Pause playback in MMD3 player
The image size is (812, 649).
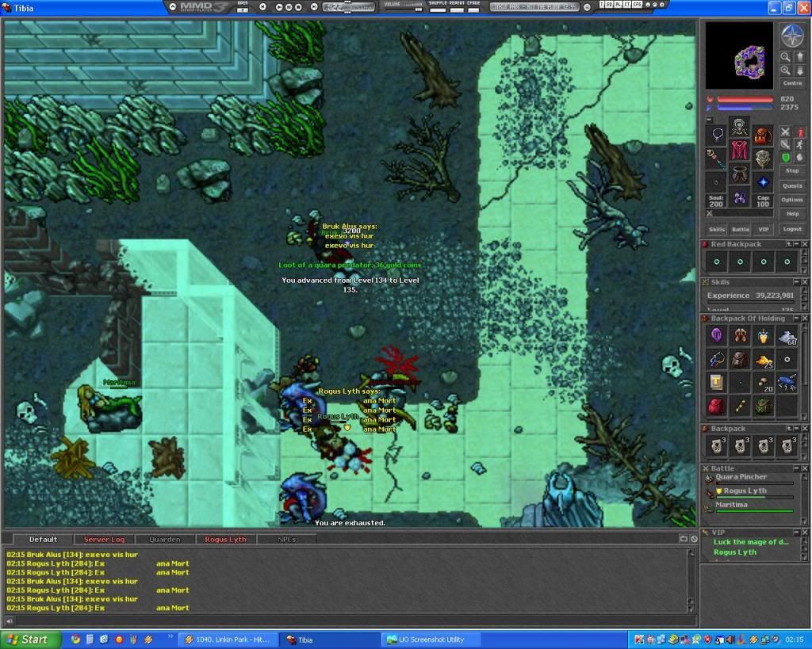289,7
